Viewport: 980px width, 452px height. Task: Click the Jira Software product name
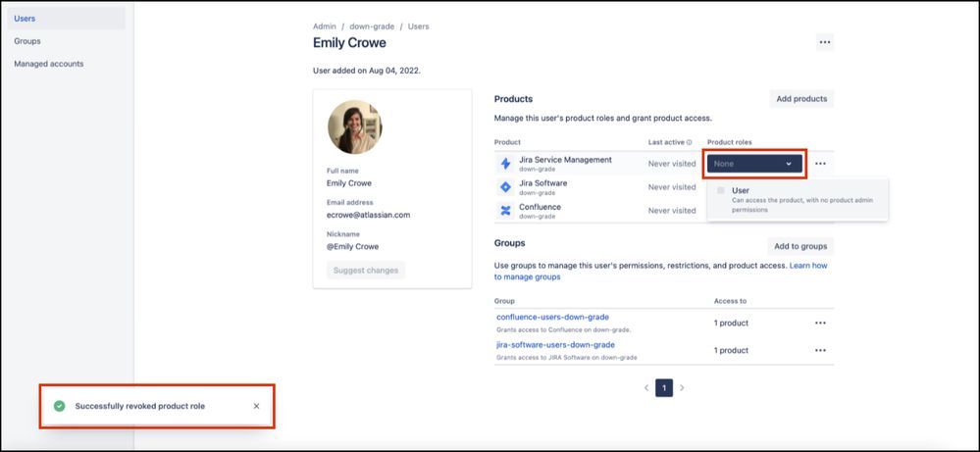543,183
